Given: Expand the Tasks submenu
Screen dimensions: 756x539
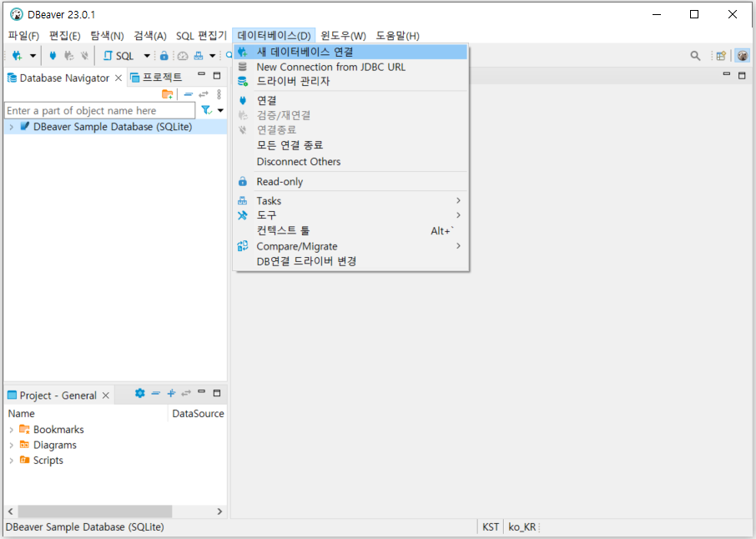Looking at the screenshot, I should [350, 200].
